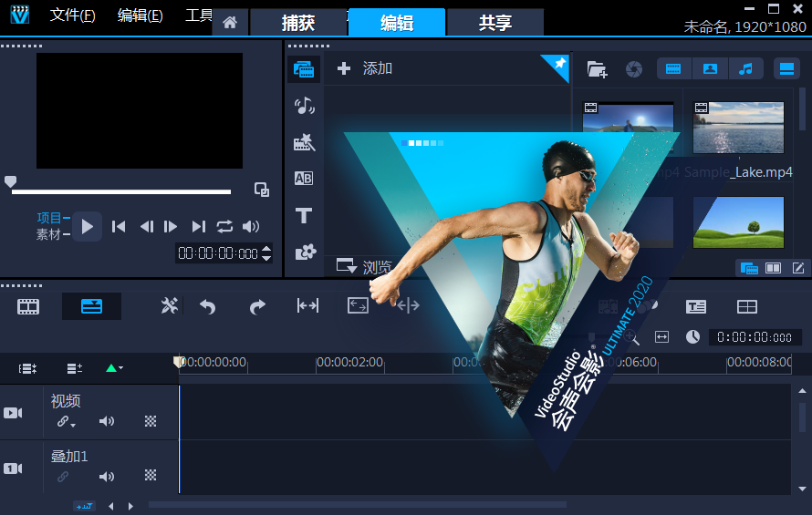
Task: Open the Transitions library panel
Action: (304, 142)
